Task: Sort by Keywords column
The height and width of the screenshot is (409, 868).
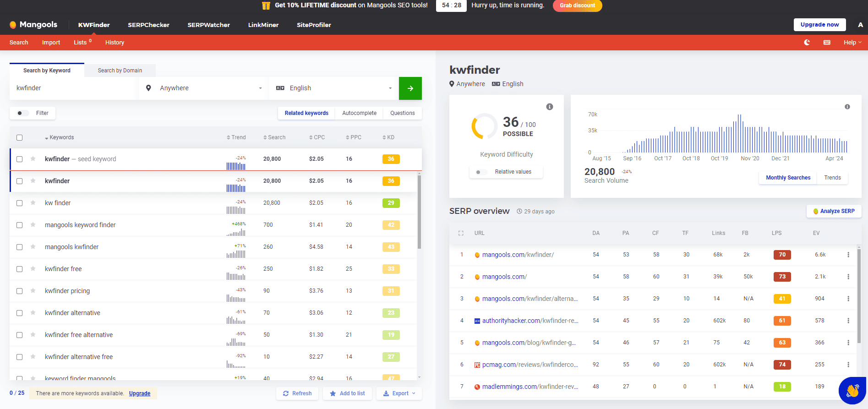Action: click(x=59, y=137)
